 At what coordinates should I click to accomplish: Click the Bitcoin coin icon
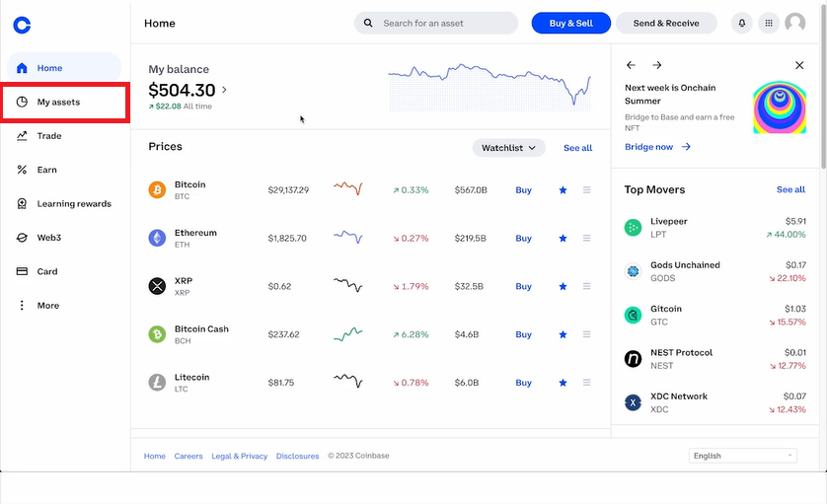[157, 189]
